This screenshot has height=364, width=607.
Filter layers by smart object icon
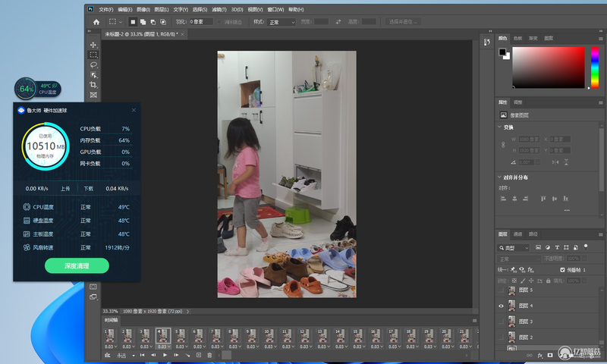click(576, 247)
